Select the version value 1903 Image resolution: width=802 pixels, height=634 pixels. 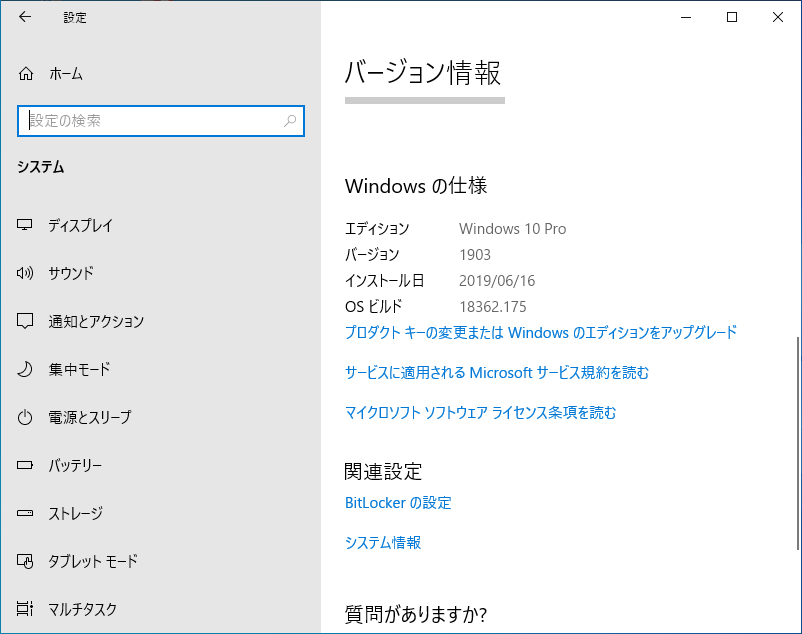(475, 255)
